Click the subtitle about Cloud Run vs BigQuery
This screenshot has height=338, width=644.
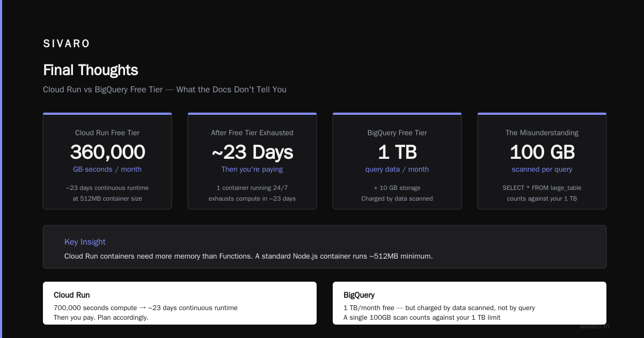pos(165,90)
